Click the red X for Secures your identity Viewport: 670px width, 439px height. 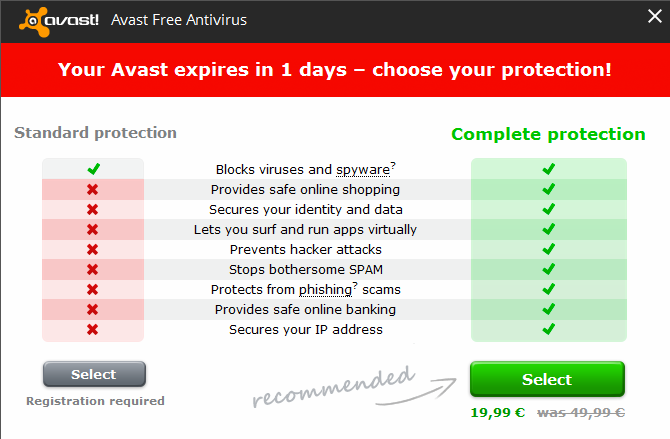pyautogui.click(x=92, y=209)
